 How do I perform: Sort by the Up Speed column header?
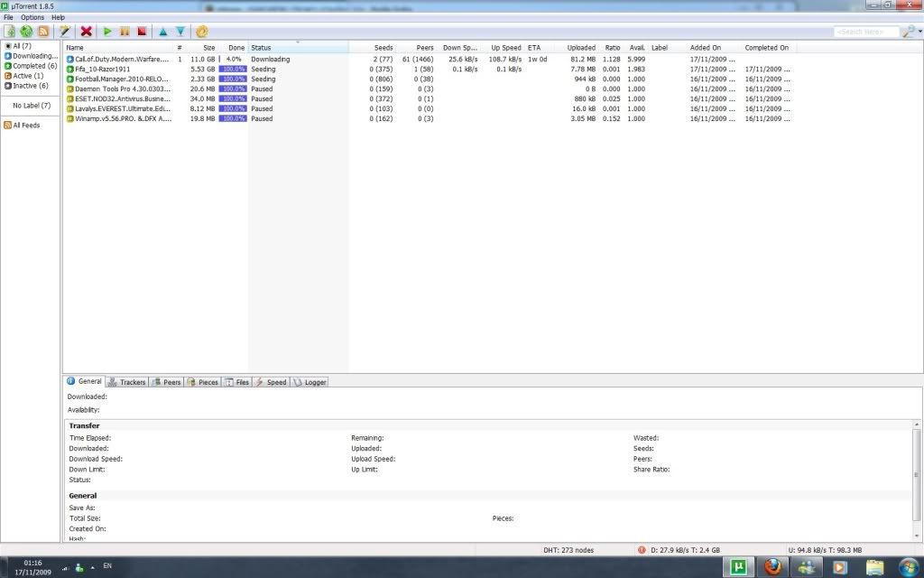tap(502, 48)
